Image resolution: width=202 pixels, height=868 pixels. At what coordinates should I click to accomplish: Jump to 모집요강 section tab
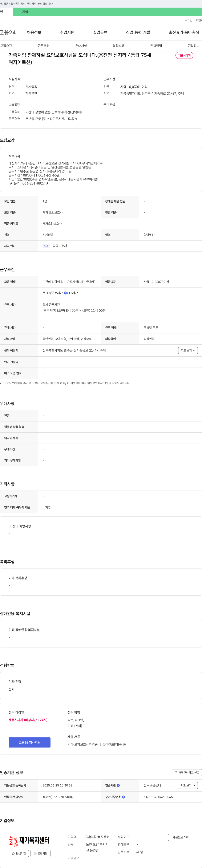point(6,46)
